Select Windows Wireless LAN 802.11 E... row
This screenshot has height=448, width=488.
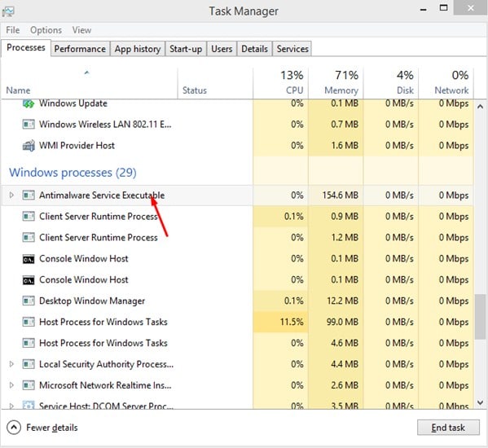pos(237,125)
